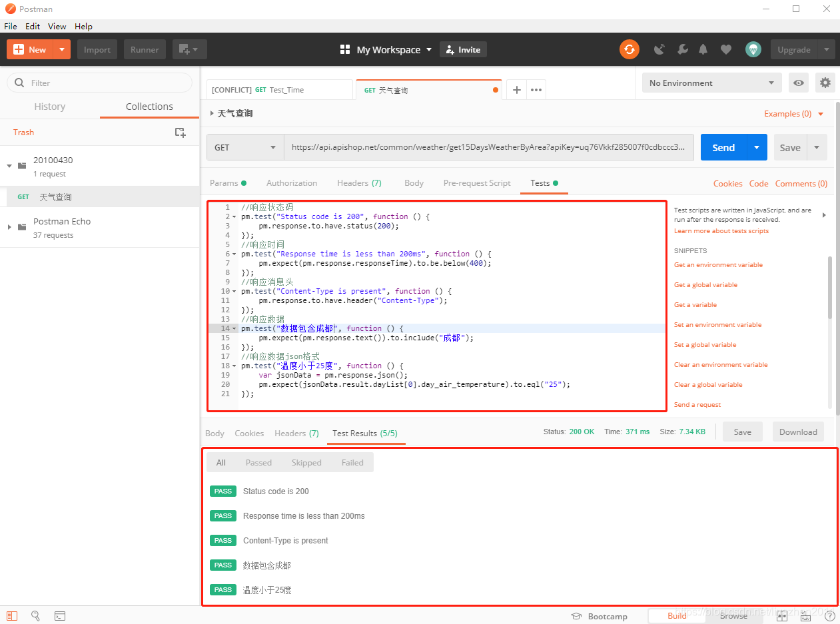Open the Save button dropdown arrow
840x624 pixels.
point(817,147)
